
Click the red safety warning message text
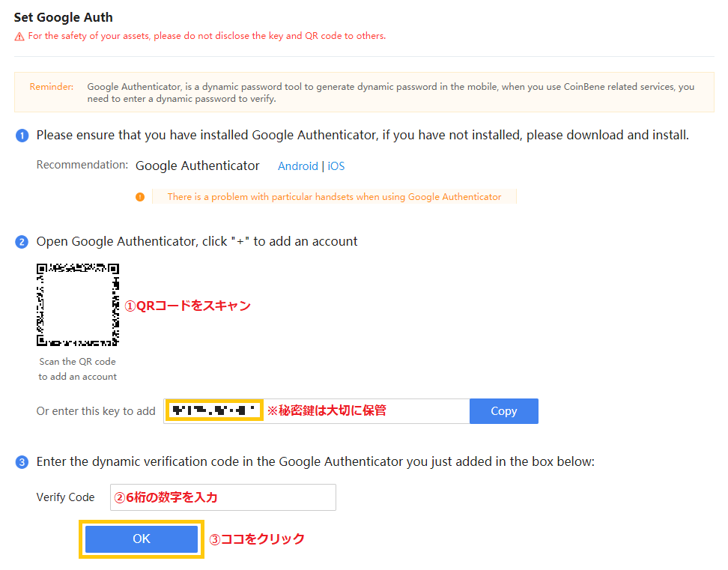[207, 36]
